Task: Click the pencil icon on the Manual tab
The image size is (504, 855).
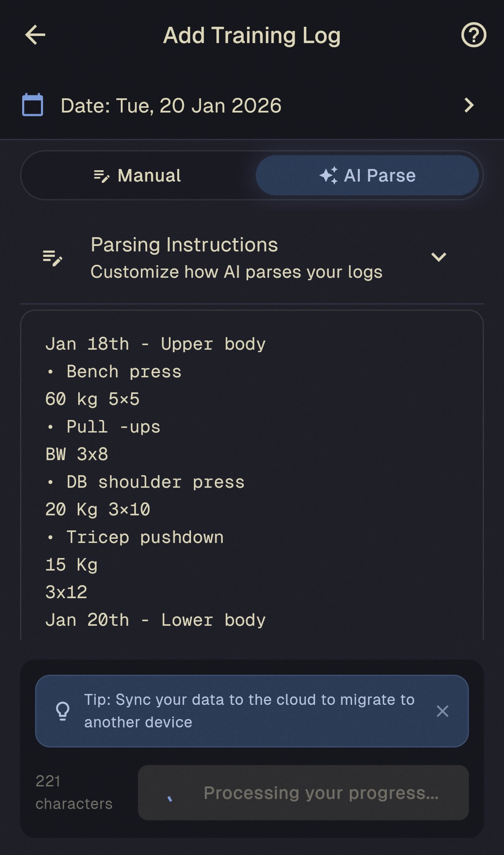Action: 102,176
